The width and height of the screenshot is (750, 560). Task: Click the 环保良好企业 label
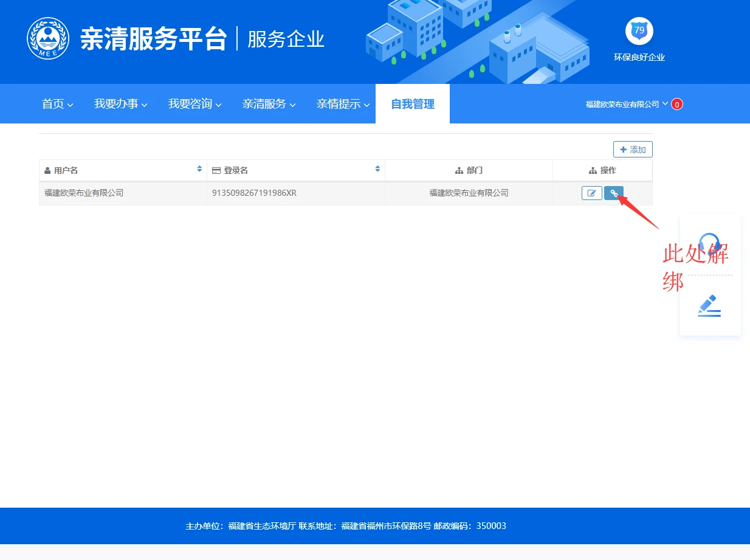pos(639,58)
